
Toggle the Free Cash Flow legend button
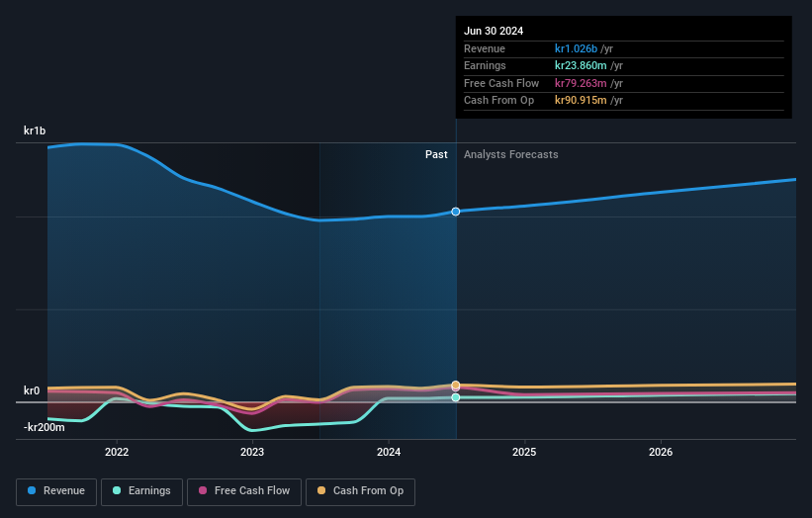pos(244,491)
